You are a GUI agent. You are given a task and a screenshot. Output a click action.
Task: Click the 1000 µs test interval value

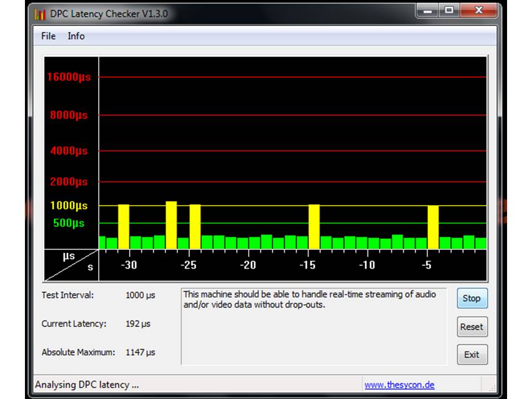[140, 295]
